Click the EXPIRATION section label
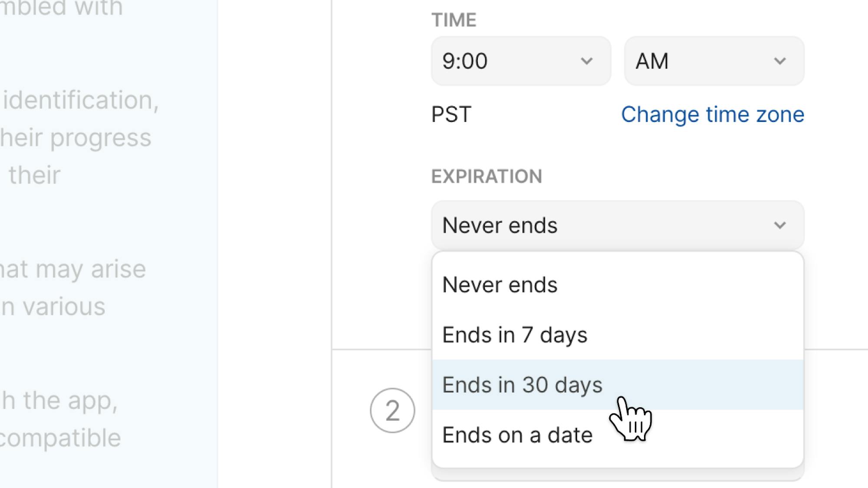This screenshot has width=868, height=488. (487, 177)
